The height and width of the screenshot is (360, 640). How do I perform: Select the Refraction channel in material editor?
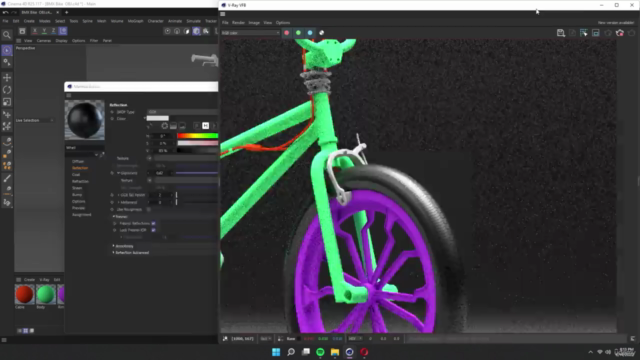coord(80,181)
